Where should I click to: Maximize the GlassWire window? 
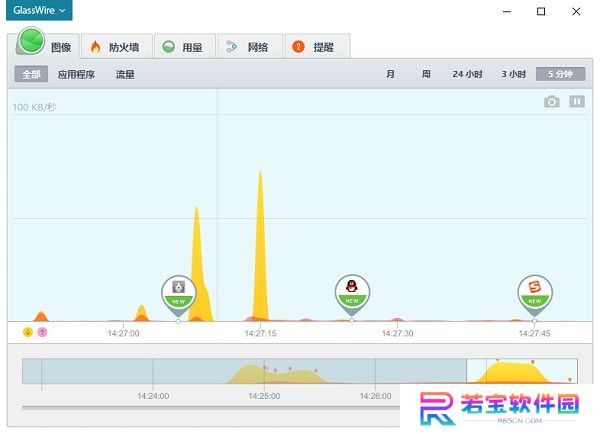pyautogui.click(x=541, y=11)
